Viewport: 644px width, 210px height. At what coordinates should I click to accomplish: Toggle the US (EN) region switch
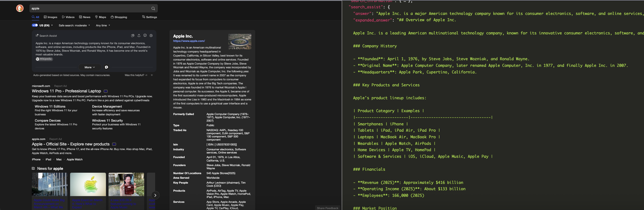click(x=35, y=25)
